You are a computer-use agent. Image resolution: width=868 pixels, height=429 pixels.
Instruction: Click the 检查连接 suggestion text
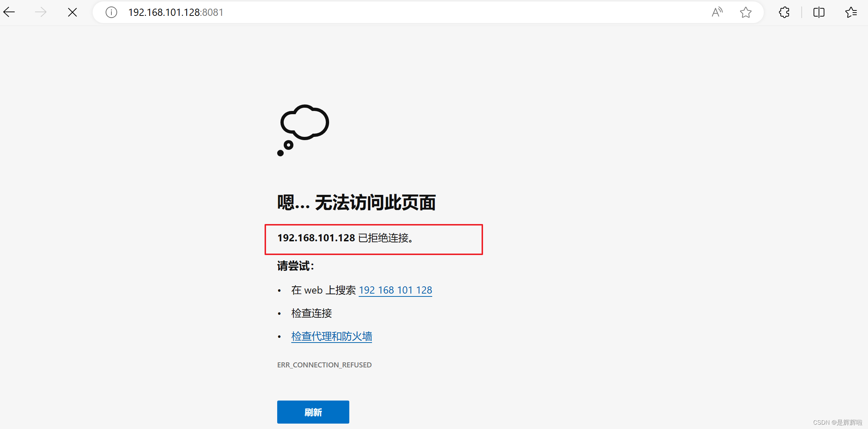tap(311, 313)
